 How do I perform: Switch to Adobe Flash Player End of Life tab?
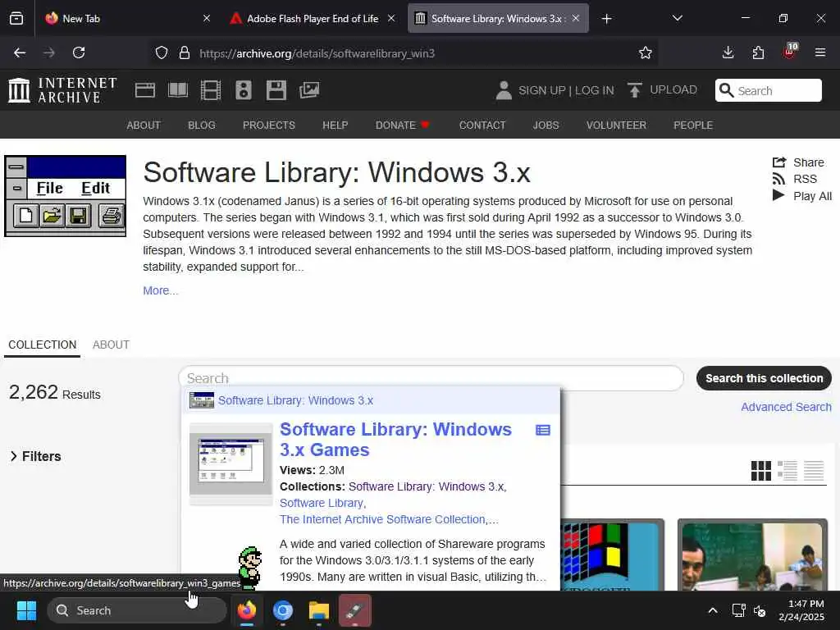coord(313,18)
